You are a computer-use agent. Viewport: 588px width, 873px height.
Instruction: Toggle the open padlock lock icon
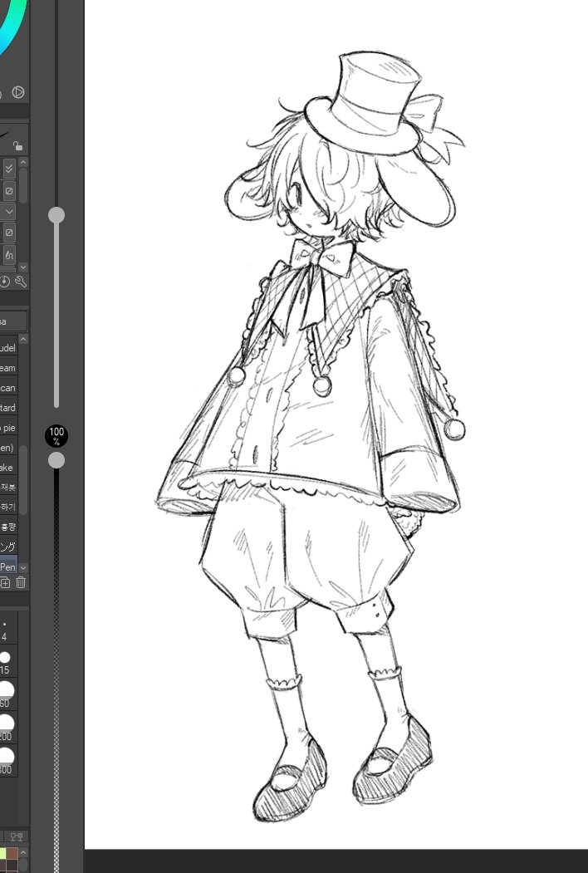[x=17, y=146]
